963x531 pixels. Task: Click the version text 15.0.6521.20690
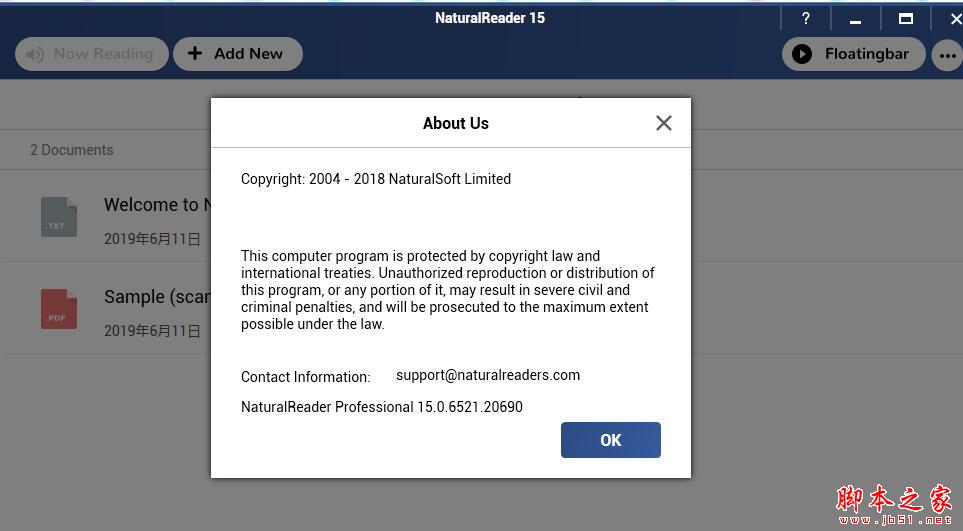click(470, 406)
